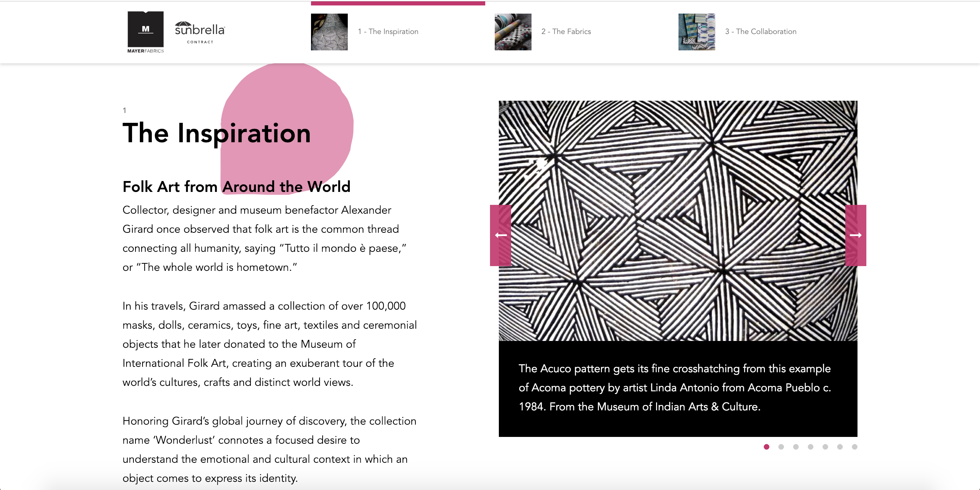Image resolution: width=980 pixels, height=490 pixels.
Task: Jump to the fifth carousel dot
Action: click(825, 447)
